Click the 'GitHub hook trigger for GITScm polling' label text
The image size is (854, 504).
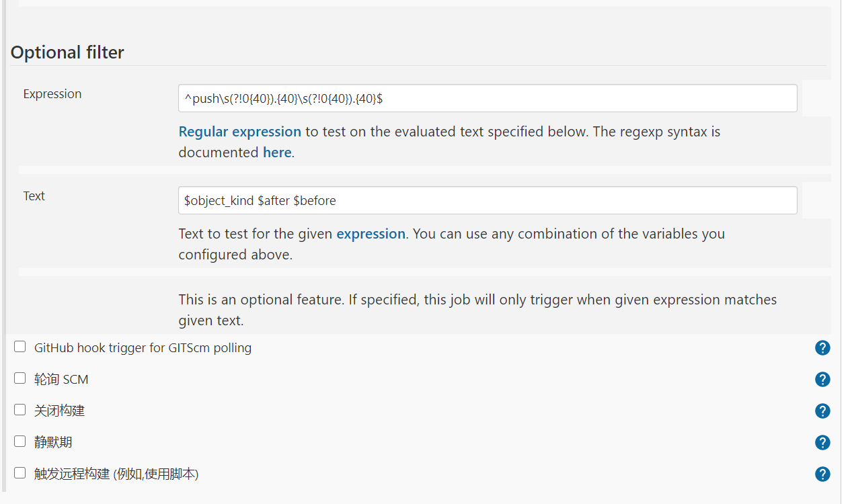click(143, 348)
